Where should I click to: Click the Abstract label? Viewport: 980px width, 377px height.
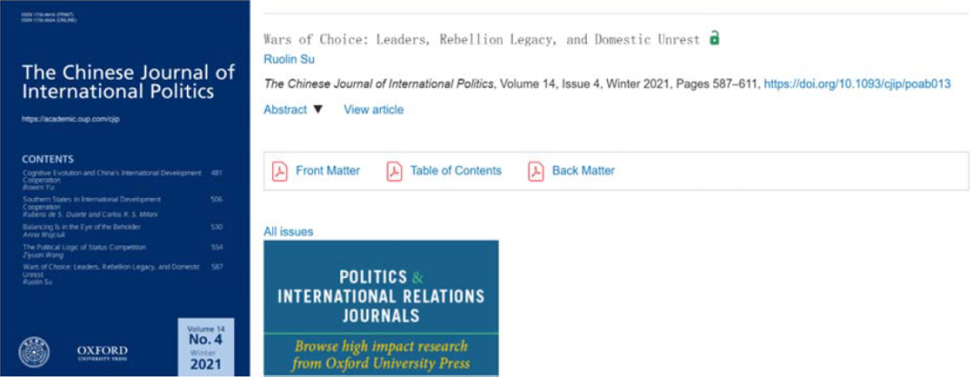[285, 109]
